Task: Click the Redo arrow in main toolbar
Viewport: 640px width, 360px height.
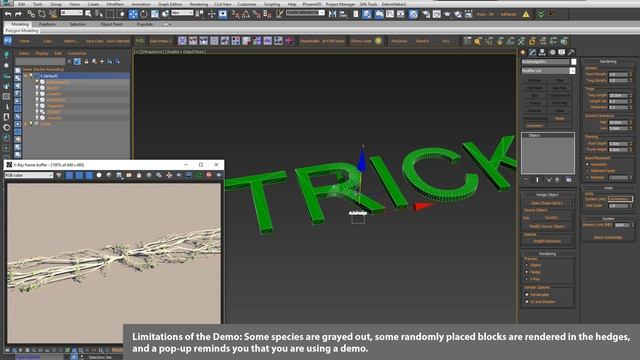Action: (x=18, y=14)
